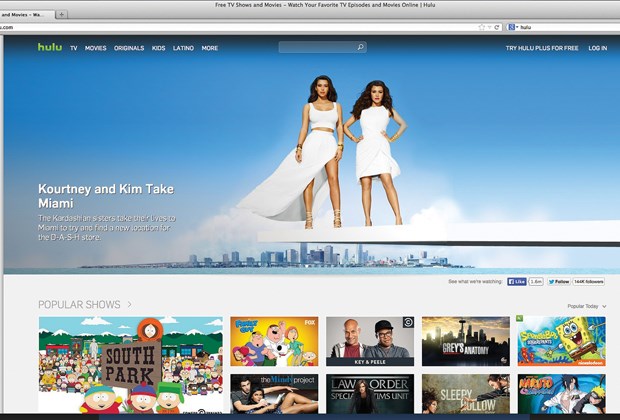Viewport: 620px width, 420px height.
Task: Open the Grey's Anatomy thumbnail
Action: click(x=466, y=341)
